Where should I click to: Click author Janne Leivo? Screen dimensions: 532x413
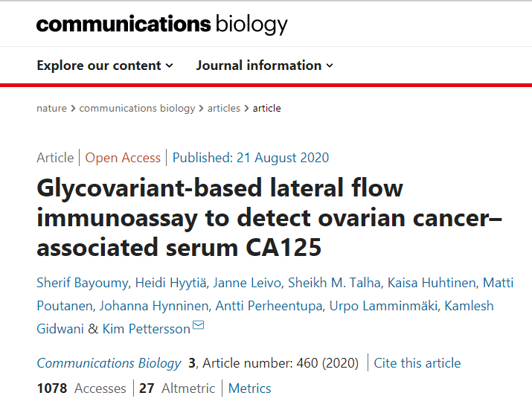point(254,283)
